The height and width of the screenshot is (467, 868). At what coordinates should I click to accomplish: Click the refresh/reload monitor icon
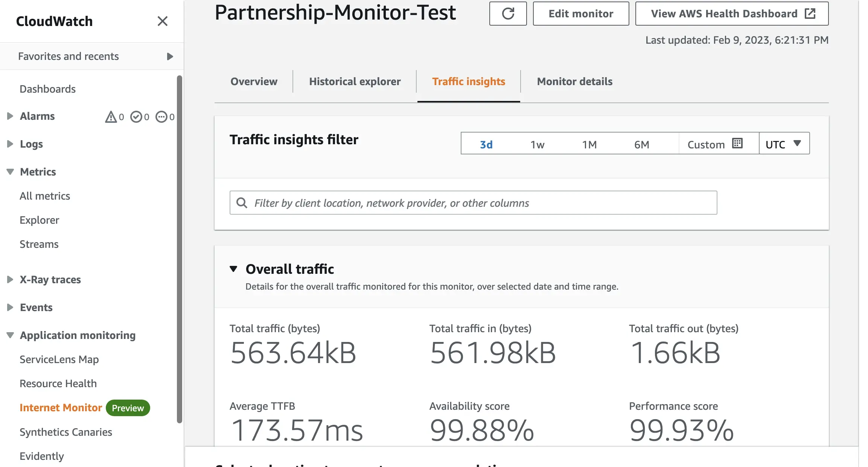[x=507, y=13]
